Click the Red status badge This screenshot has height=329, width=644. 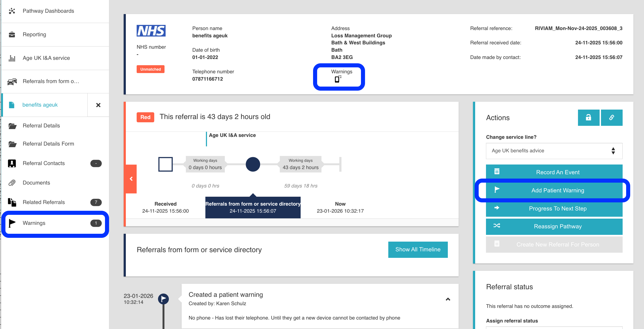click(145, 117)
